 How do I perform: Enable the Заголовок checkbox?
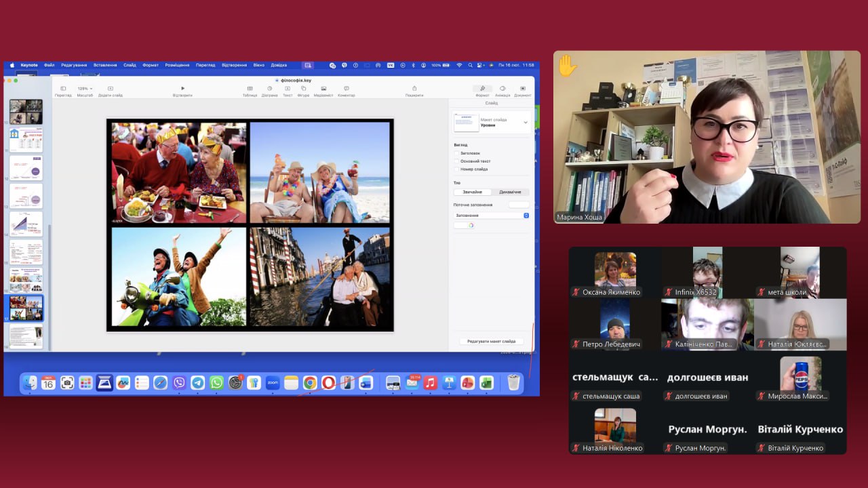(x=456, y=153)
